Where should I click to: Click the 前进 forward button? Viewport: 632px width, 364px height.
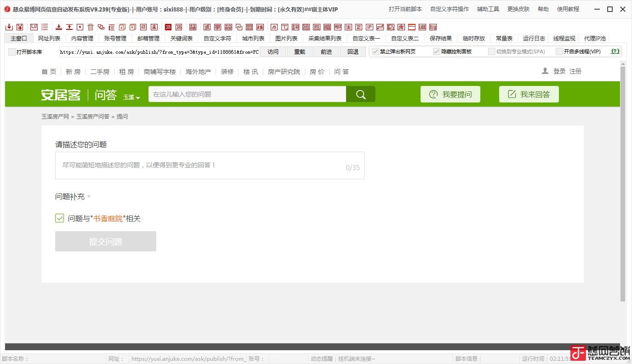326,52
